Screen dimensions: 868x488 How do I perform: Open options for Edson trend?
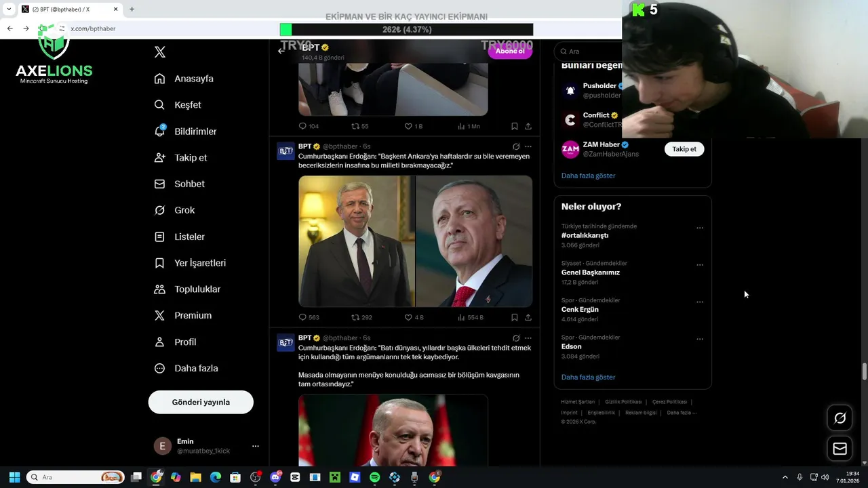point(700,339)
